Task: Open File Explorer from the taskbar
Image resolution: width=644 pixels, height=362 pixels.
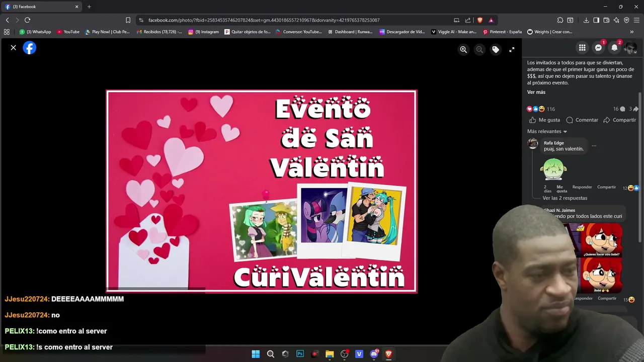Action: pyautogui.click(x=330, y=354)
